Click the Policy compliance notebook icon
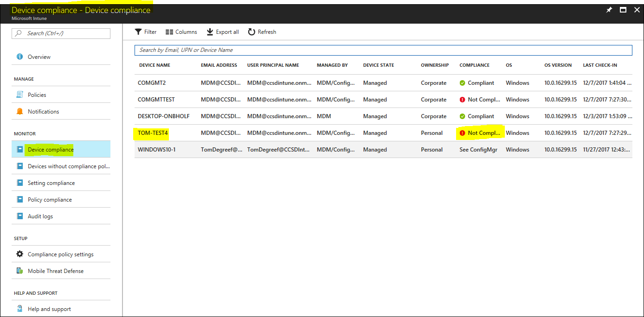644x317 pixels. (19, 199)
